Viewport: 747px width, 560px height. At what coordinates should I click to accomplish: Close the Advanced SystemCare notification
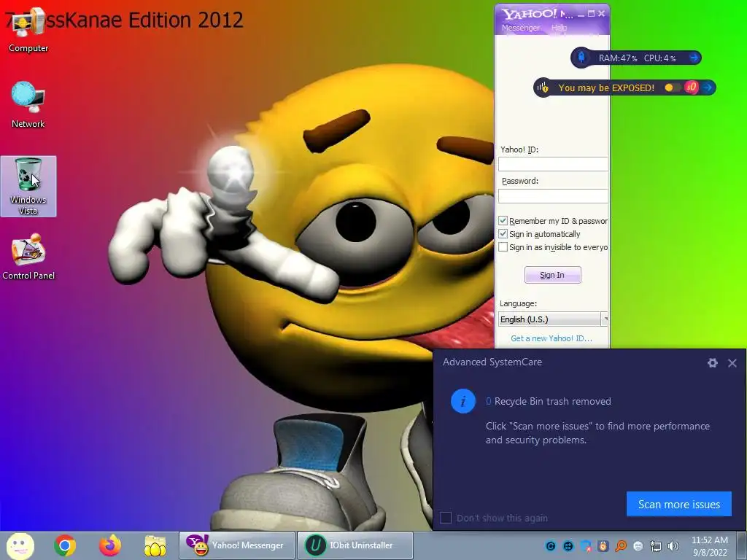(732, 363)
